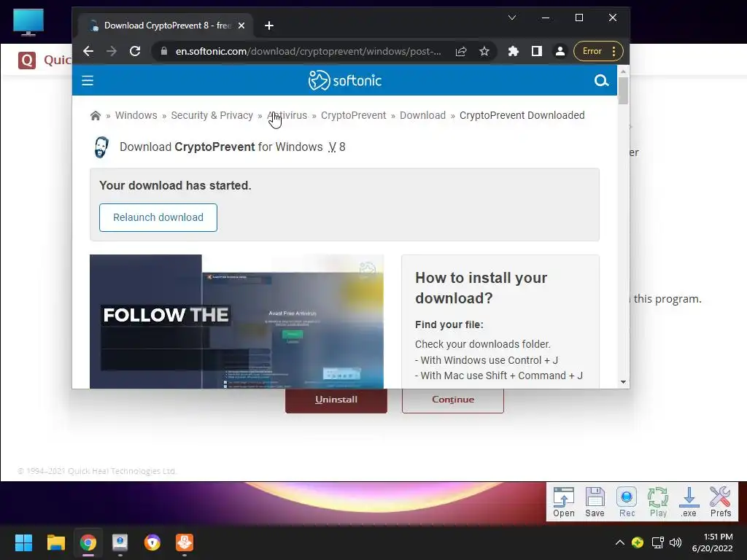747x560 pixels.
Task: Click the green plus tray icon
Action: coord(638,542)
